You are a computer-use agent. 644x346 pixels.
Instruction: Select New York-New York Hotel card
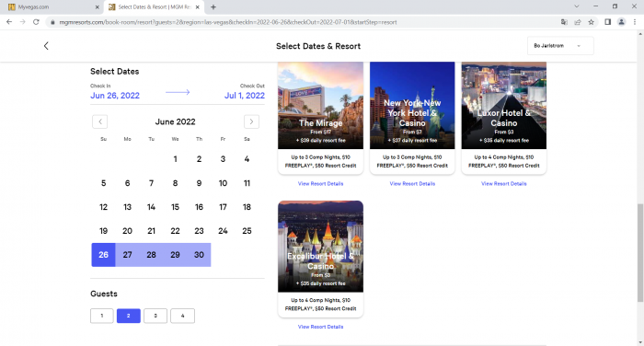click(x=412, y=119)
